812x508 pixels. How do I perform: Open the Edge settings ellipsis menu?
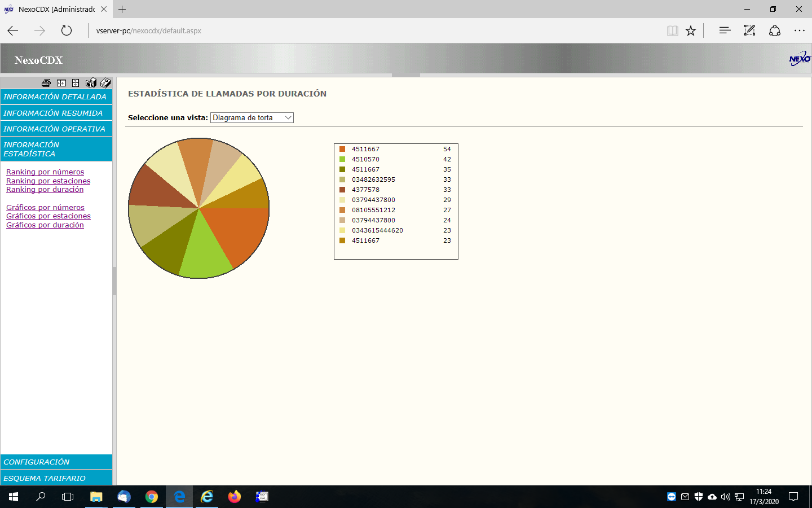[800, 30]
